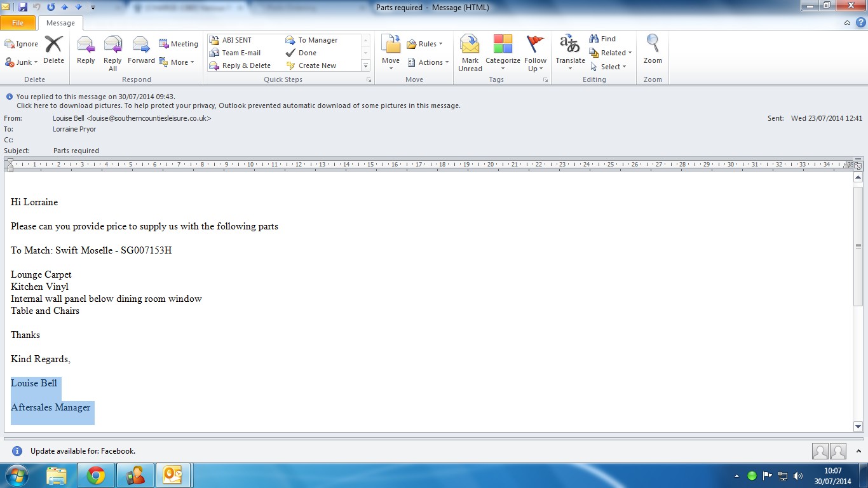The width and height of the screenshot is (868, 488).
Task: Mark the message as Unread
Action: [x=470, y=53]
